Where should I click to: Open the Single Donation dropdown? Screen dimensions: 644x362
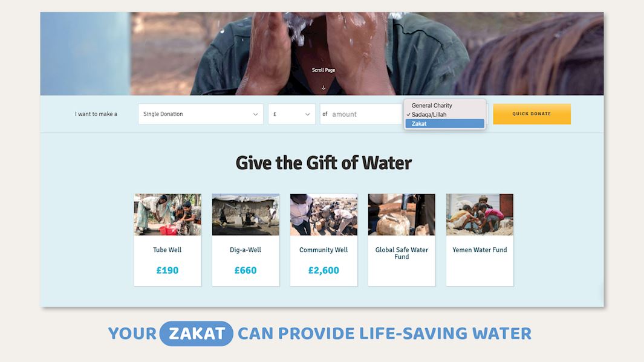pos(200,114)
